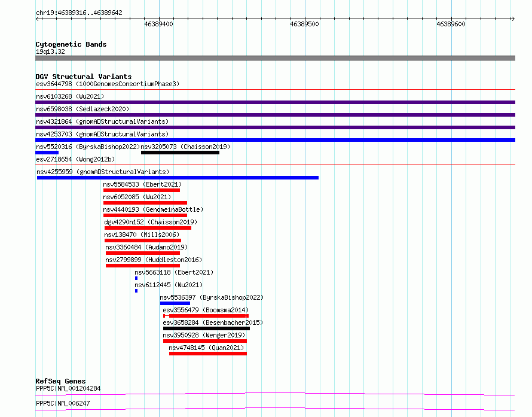Click the nsv3950928 (Wenger2019) label
The width and height of the screenshot is (532, 417).
click(x=204, y=335)
